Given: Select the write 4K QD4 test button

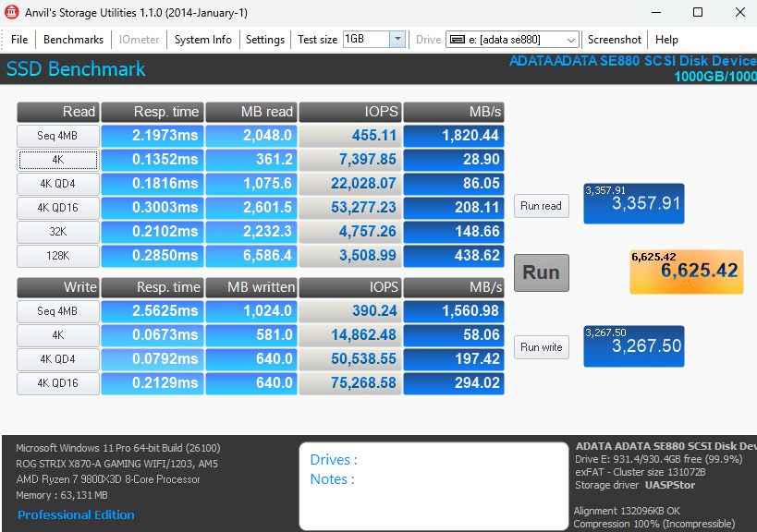Looking at the screenshot, I should pyautogui.click(x=57, y=359).
